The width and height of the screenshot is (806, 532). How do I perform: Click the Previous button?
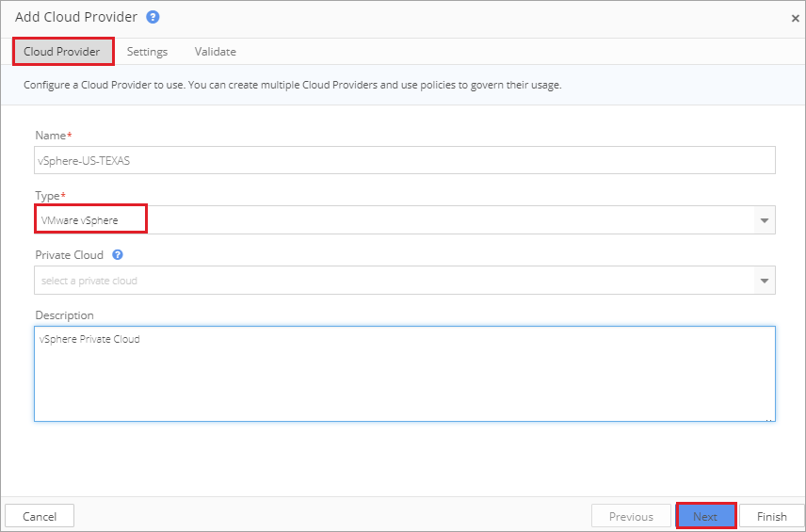[631, 516]
